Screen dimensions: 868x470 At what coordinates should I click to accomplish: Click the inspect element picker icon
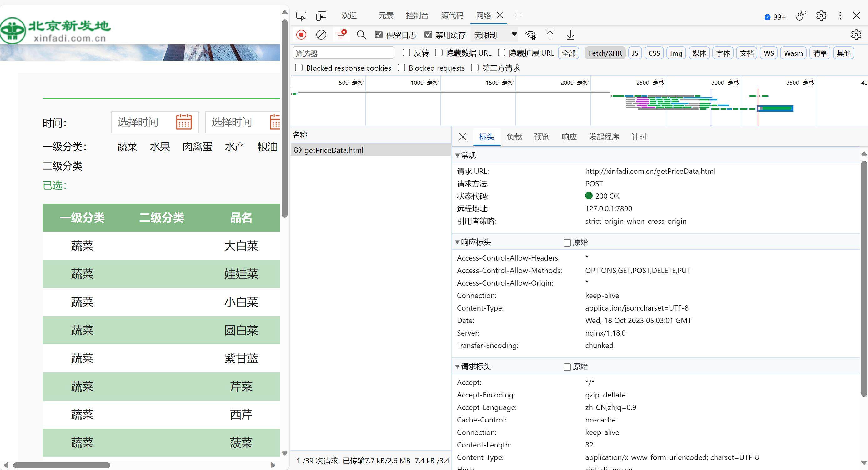[x=301, y=16]
